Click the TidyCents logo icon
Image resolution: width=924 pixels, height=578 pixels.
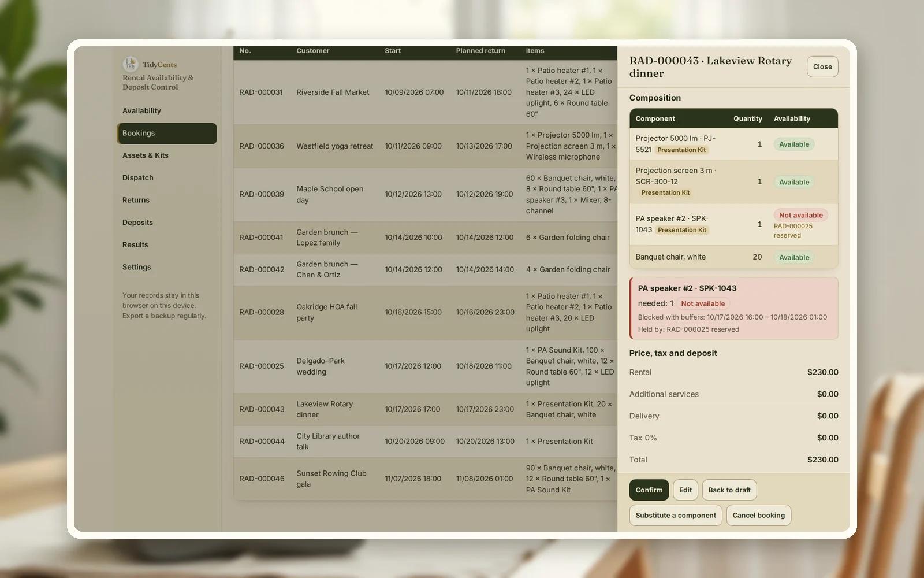130,64
